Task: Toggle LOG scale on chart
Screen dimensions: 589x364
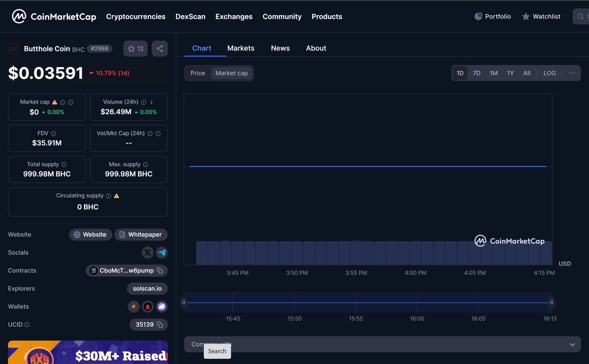Action: click(x=550, y=73)
